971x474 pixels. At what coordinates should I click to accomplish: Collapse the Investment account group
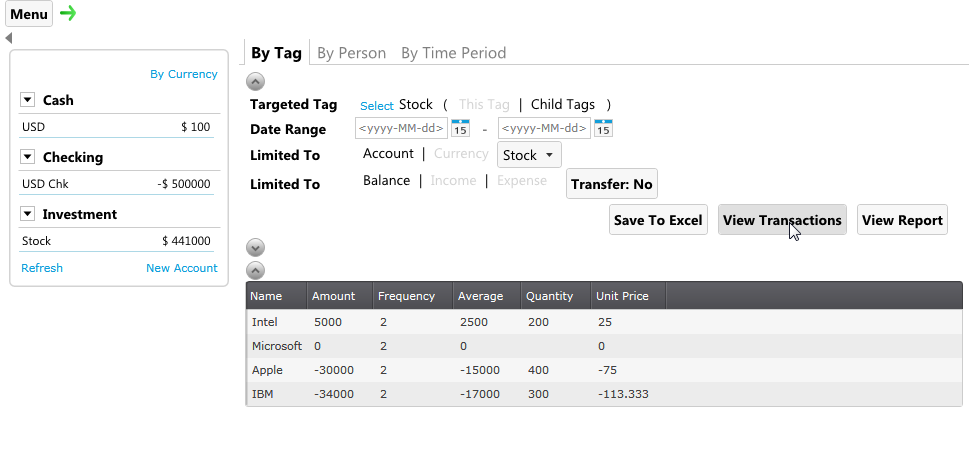click(x=27, y=214)
